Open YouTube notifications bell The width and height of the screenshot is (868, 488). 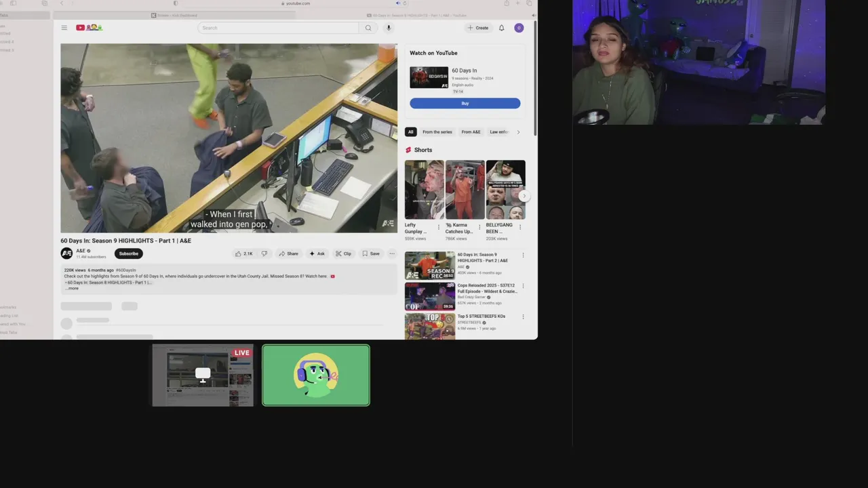pyautogui.click(x=502, y=28)
